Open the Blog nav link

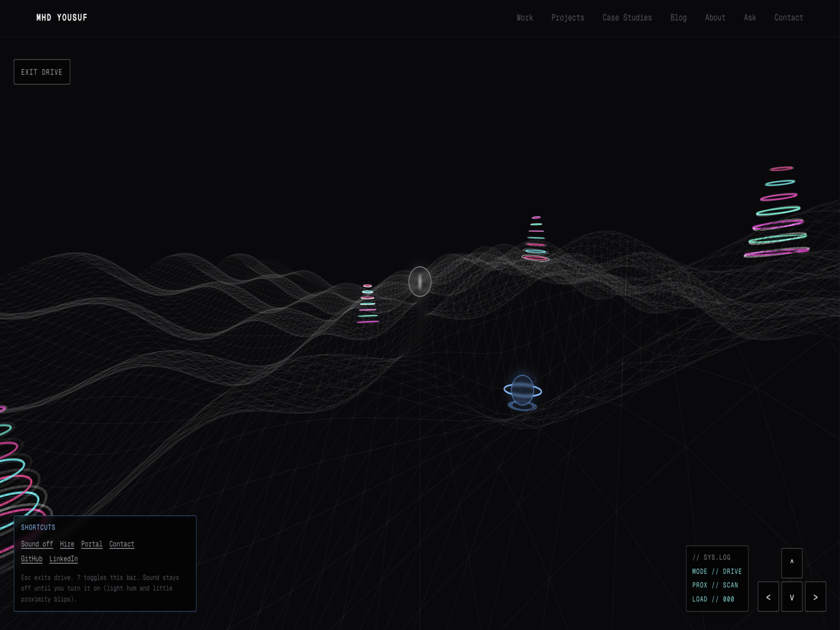click(x=678, y=17)
